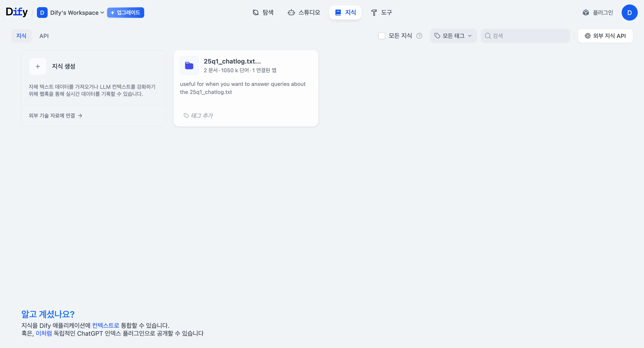Click the plugin cube icon
This screenshot has height=348, width=644.
coord(585,13)
